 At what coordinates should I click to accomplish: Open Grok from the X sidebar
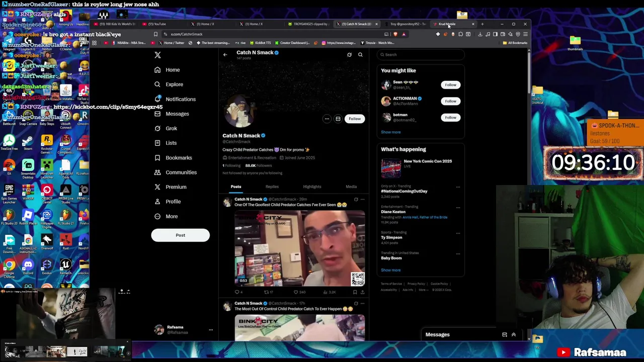pyautogui.click(x=166, y=128)
